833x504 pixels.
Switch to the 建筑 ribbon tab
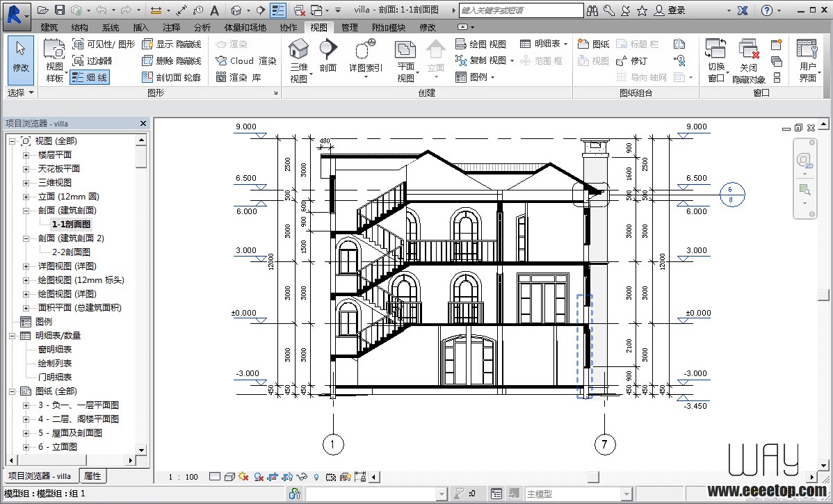[x=49, y=27]
